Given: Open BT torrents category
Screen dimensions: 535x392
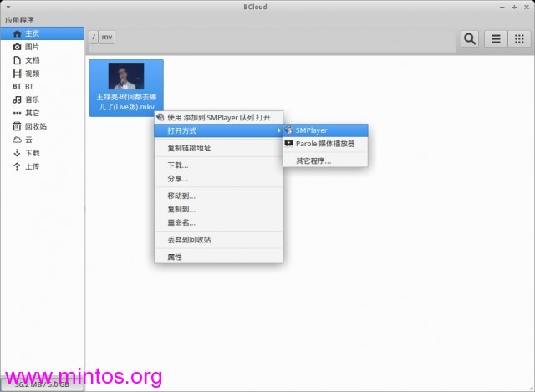Looking at the screenshot, I should tap(43, 86).
